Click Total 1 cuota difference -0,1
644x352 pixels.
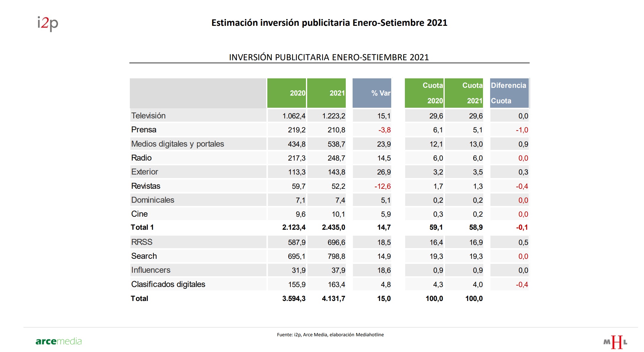pyautogui.click(x=522, y=227)
